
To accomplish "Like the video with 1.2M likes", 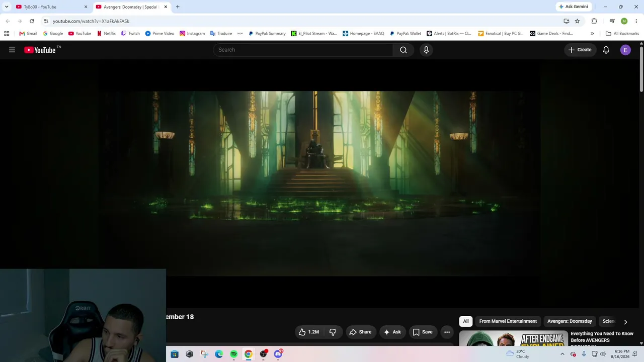I will tap(309, 332).
